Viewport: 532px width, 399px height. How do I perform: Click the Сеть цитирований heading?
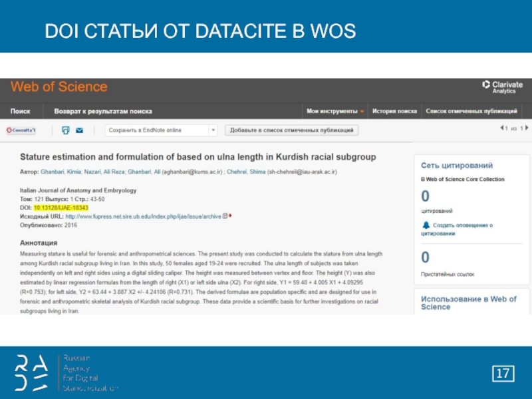[457, 165]
